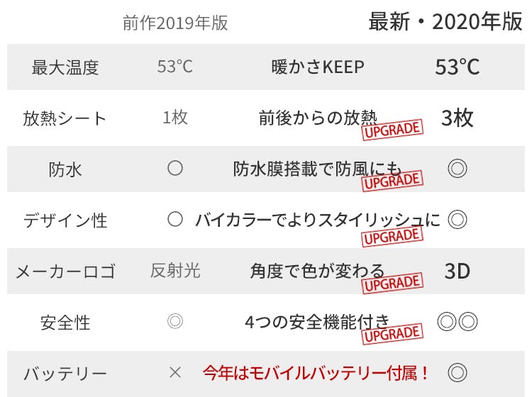Click the 2020 double-circle mark for 防水

[458, 169]
